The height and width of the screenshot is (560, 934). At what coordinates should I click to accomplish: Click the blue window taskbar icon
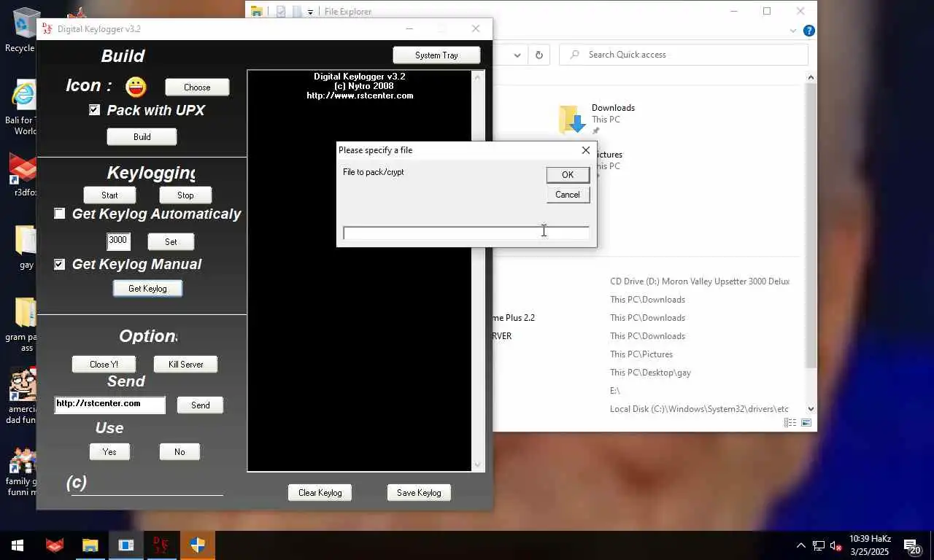pyautogui.click(x=126, y=545)
